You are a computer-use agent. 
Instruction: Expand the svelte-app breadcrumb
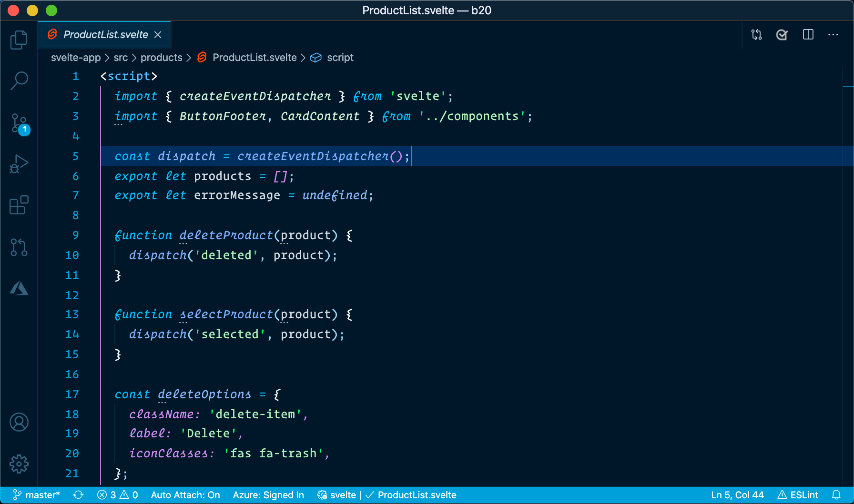75,57
